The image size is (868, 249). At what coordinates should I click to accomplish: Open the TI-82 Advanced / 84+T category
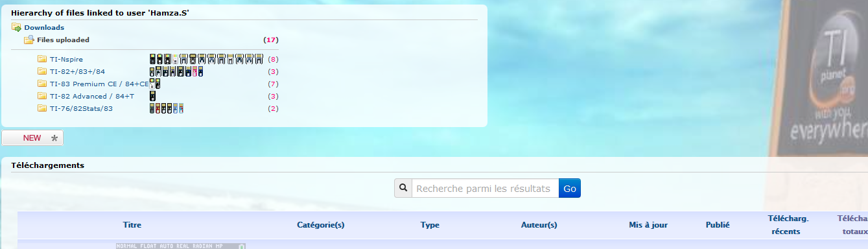92,96
